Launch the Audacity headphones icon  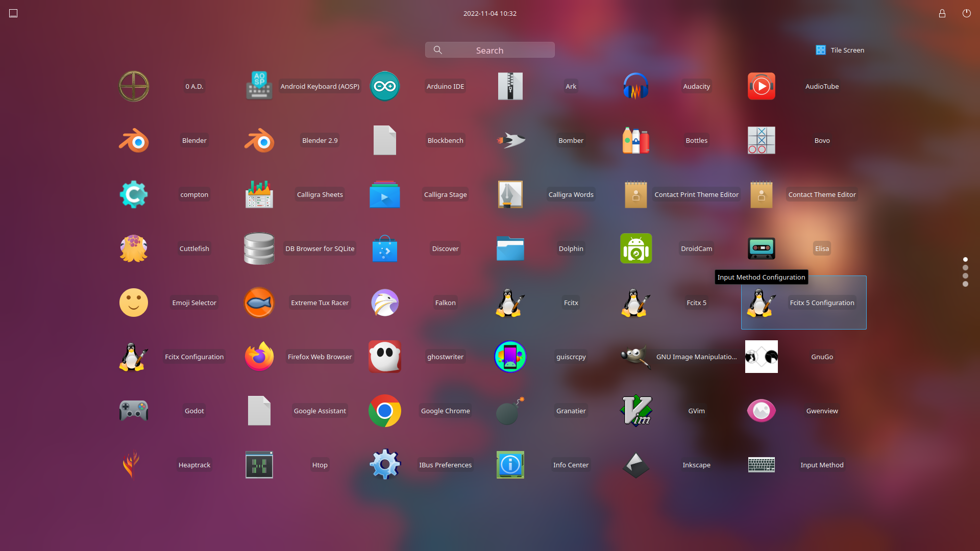[x=636, y=86]
